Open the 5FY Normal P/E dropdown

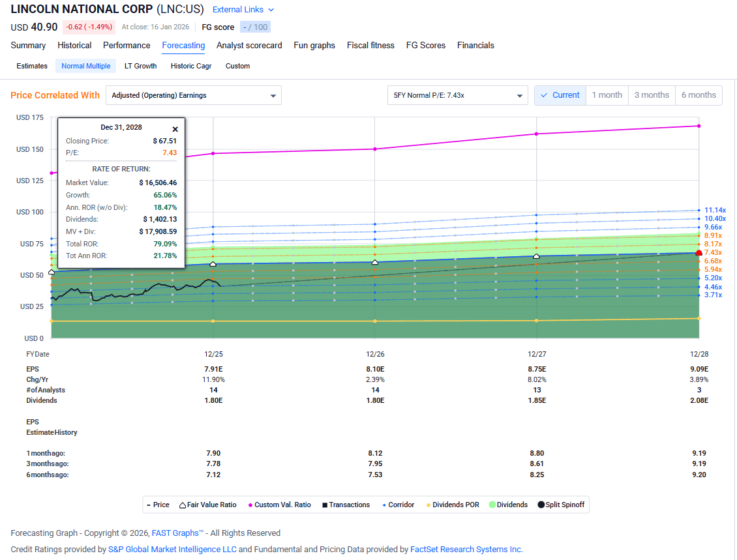pos(457,95)
